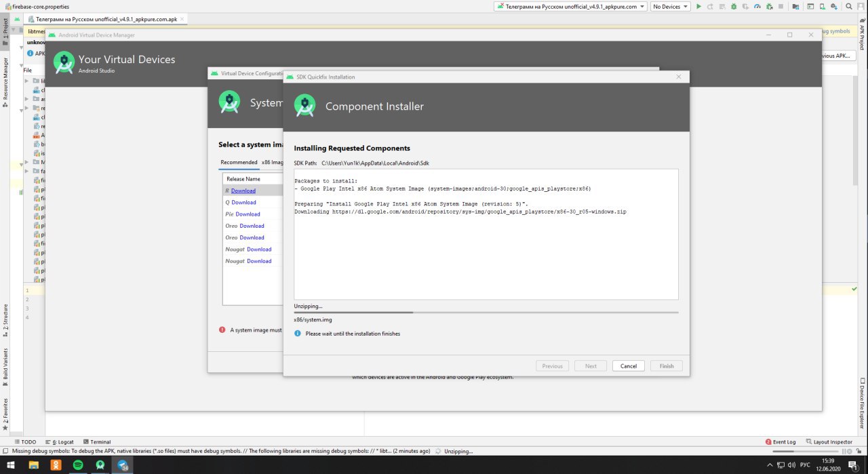
Task: Click the x86/system.img progress text
Action: click(313, 319)
